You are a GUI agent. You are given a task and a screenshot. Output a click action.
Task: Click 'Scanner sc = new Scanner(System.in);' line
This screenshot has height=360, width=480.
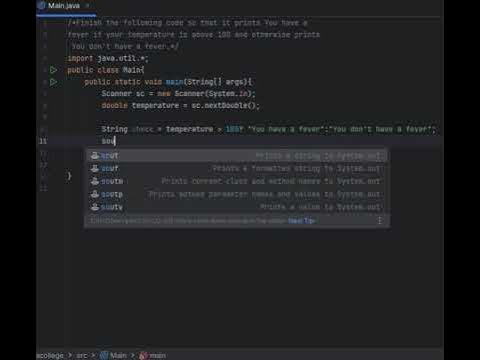[x=179, y=94]
